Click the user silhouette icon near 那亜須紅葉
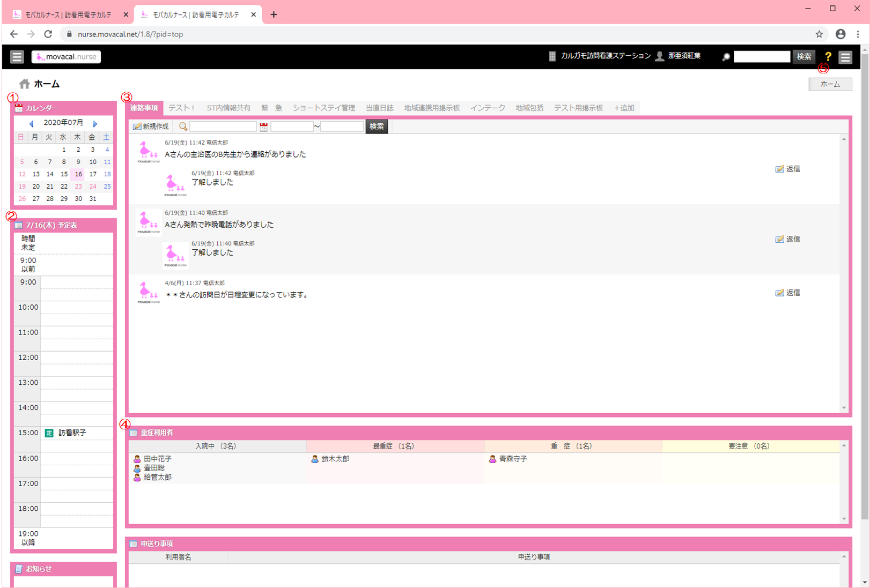Image resolution: width=870 pixels, height=588 pixels. tap(660, 56)
